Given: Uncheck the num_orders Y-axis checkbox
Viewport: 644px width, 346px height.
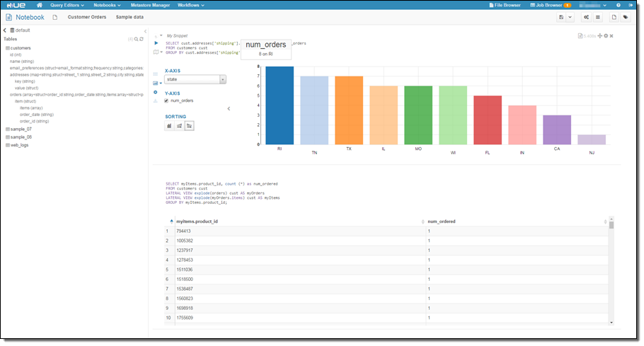Looking at the screenshot, I should [x=166, y=100].
